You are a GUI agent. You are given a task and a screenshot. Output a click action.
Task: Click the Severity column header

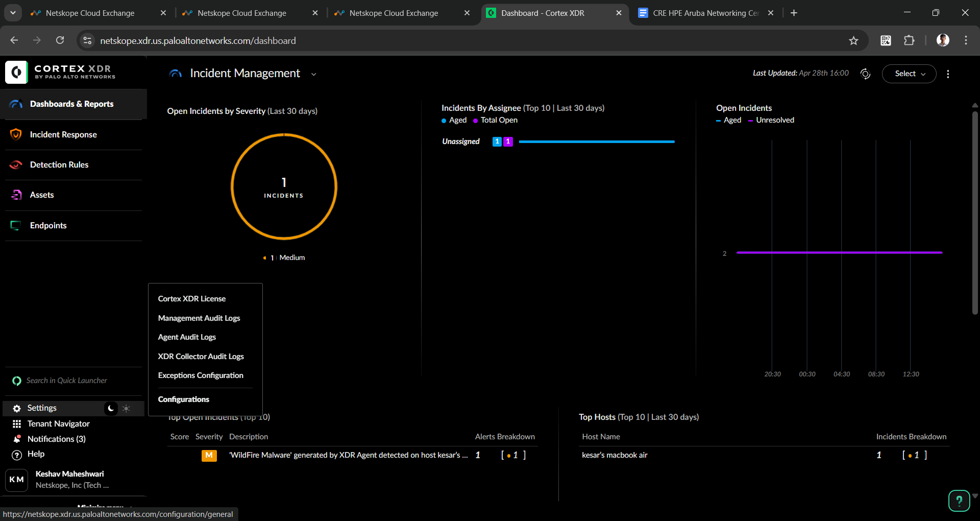(x=209, y=437)
